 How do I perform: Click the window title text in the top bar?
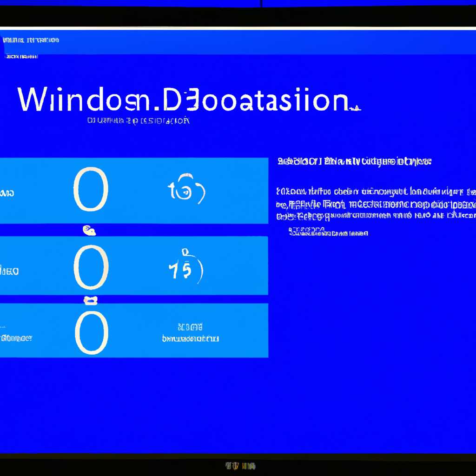31,40
